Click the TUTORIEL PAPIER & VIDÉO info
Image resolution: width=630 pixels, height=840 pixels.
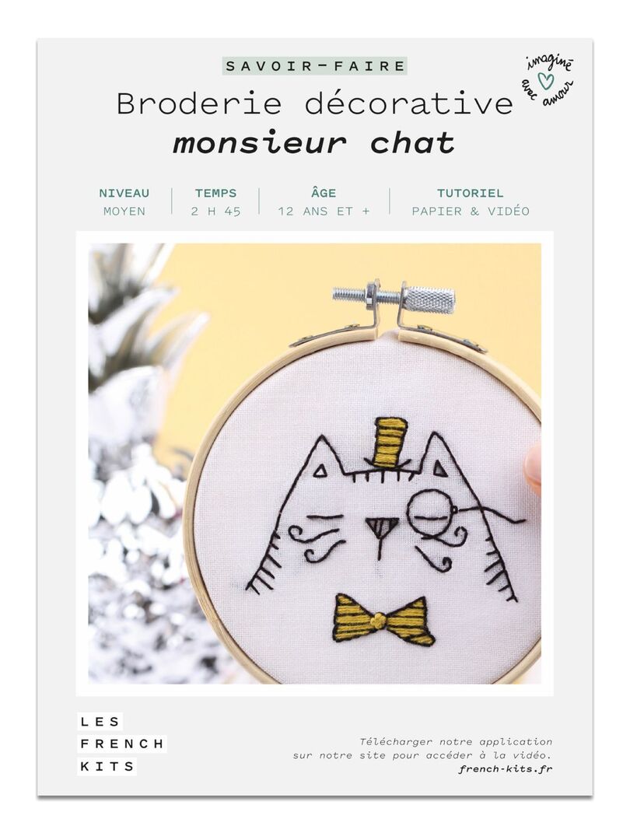coord(471,202)
